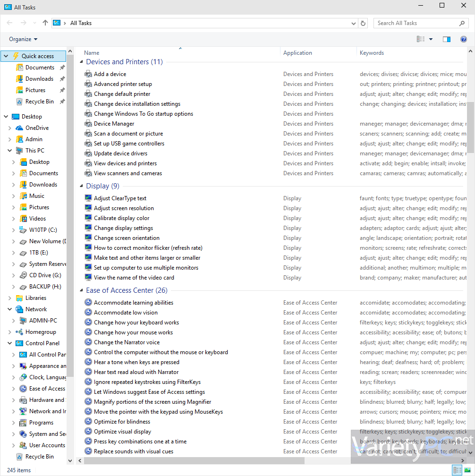Click the Adjust ClearType text monitor icon
Viewport: 475px width, 476px height.
88,198
